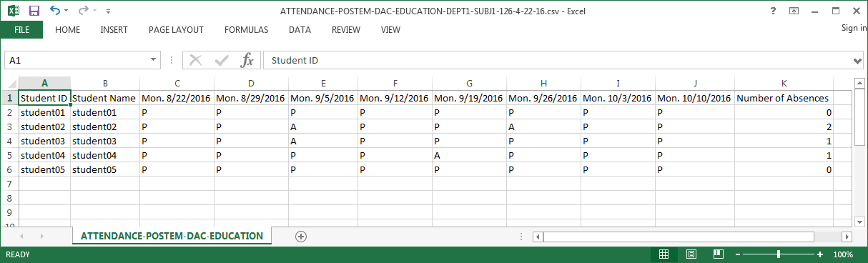Open the PAGE LAYOUT ribbon tab
This screenshot has height=263, width=868.
tap(176, 30)
